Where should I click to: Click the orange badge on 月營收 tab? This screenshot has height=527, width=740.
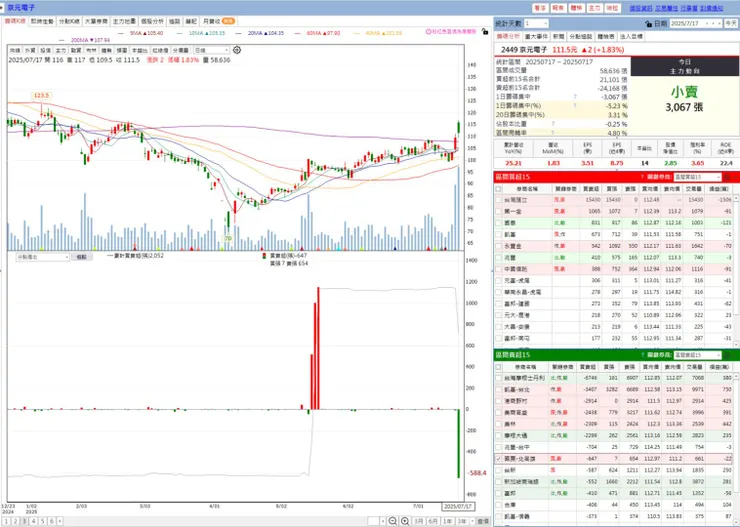pyautogui.click(x=228, y=21)
